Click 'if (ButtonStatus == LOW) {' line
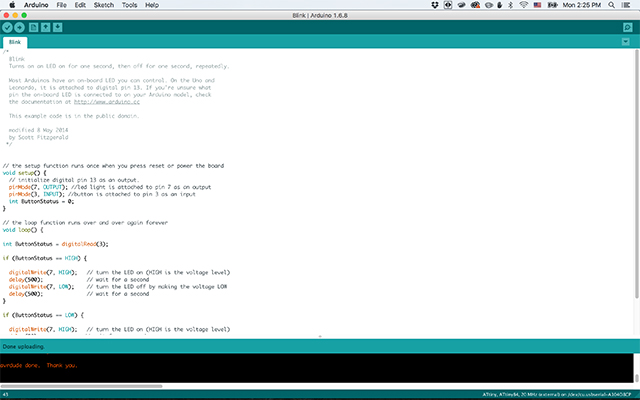 (x=43, y=315)
